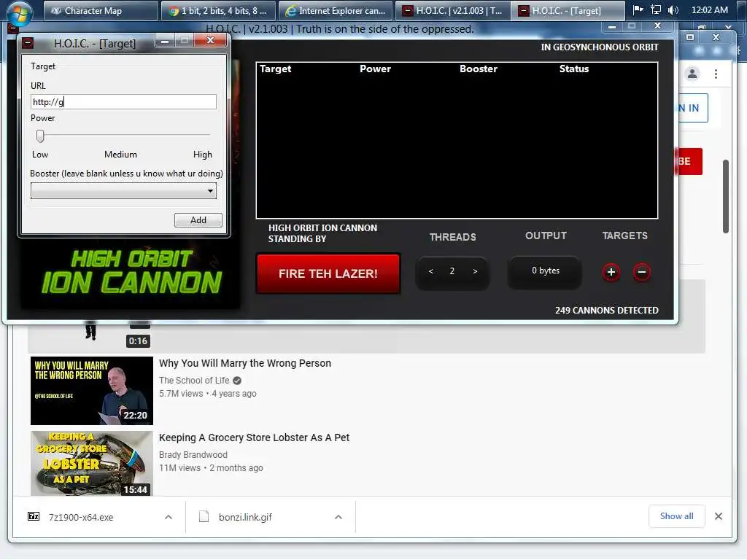Adjust the Power slider handle

(x=41, y=136)
